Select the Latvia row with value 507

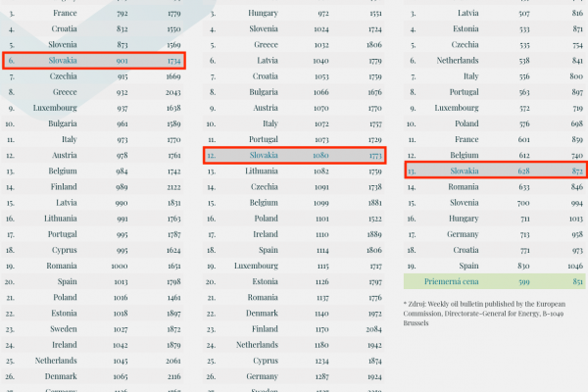(496, 14)
